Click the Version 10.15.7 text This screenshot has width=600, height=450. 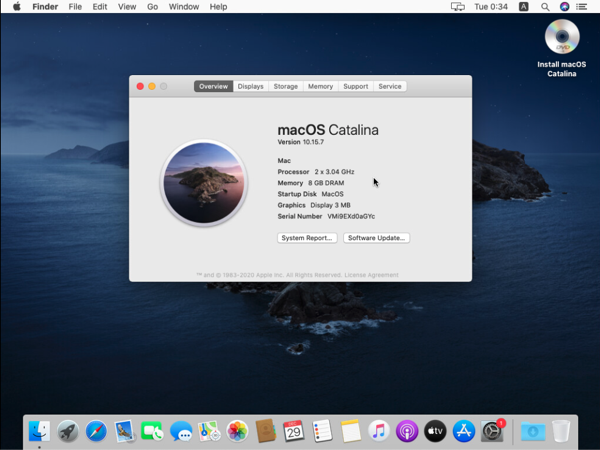click(x=301, y=142)
